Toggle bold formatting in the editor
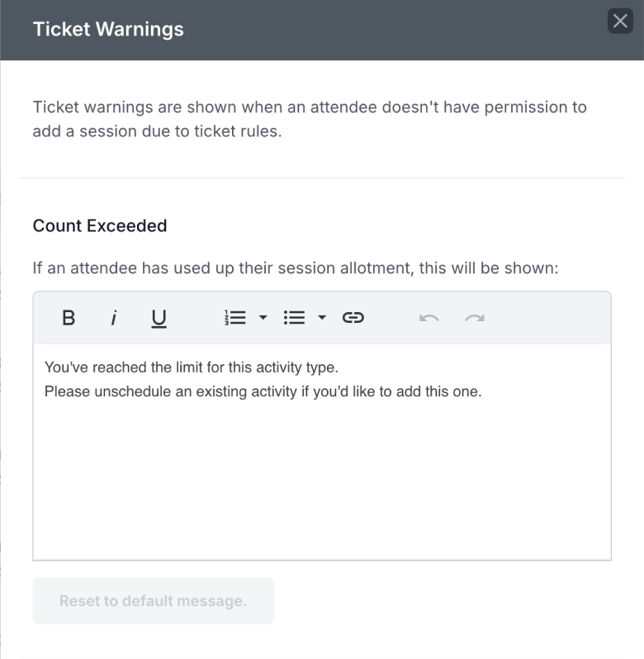Viewport: 644px width, 659px height. [69, 318]
